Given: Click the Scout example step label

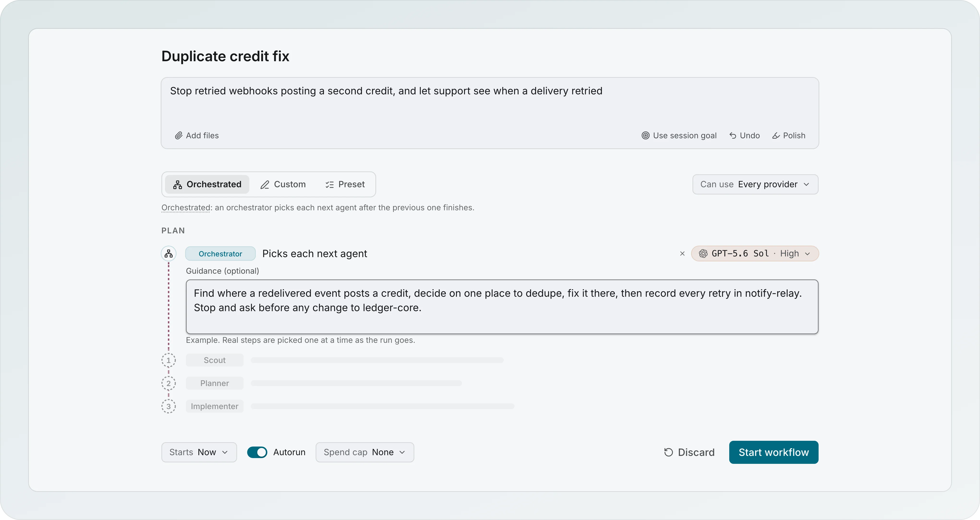Looking at the screenshot, I should pos(214,360).
